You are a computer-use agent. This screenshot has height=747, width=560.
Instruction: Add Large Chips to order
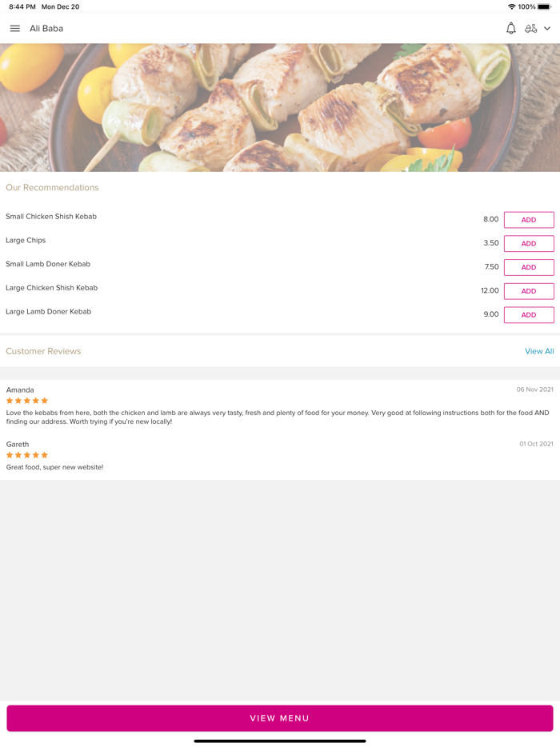point(529,244)
